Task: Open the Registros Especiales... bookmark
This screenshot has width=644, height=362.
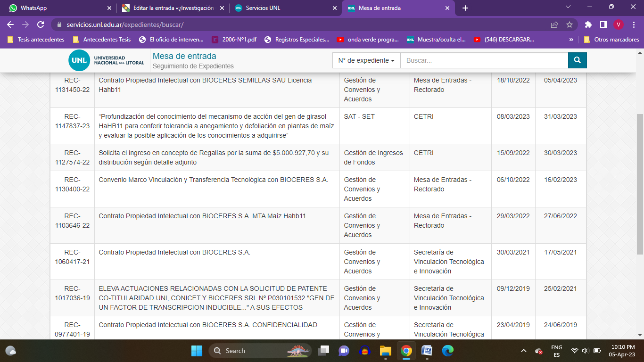Action: point(297,40)
